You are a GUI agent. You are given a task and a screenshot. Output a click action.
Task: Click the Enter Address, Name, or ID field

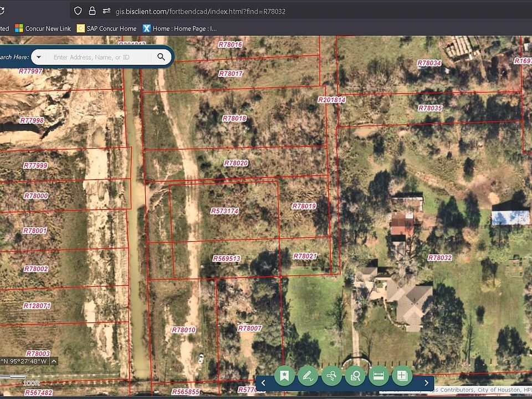[x=100, y=57]
